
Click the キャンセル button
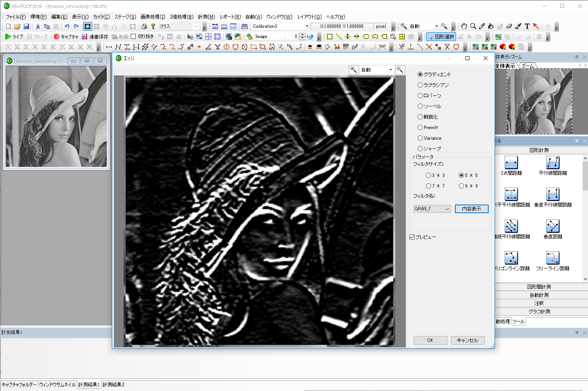point(467,340)
